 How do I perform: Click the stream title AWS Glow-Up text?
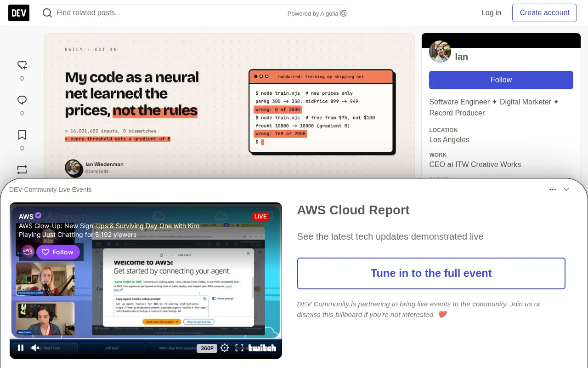pyautogui.click(x=109, y=226)
